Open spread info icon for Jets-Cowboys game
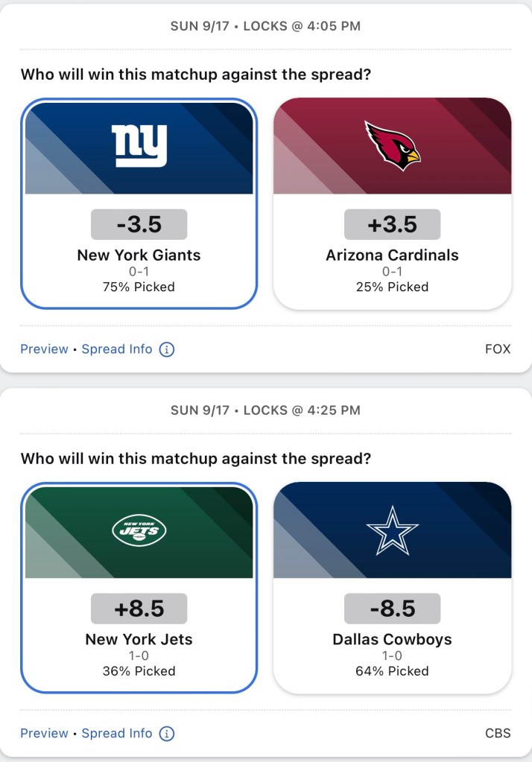The height and width of the screenshot is (762, 532). [167, 734]
